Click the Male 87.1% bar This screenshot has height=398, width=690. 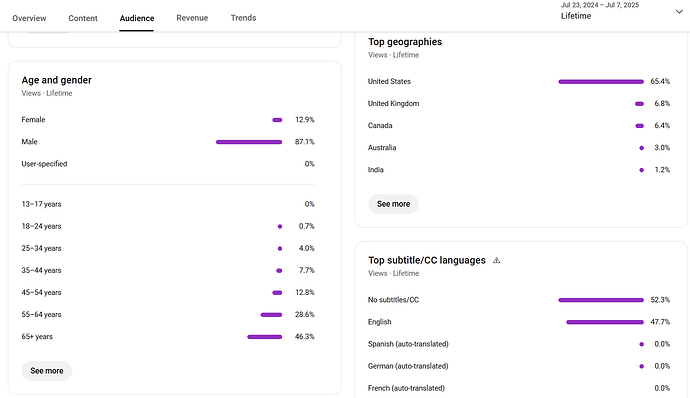(249, 142)
